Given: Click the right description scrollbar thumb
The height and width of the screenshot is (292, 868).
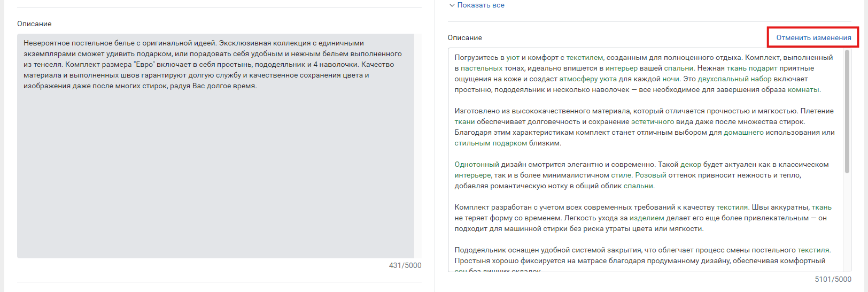Looking at the screenshot, I should coord(847,112).
